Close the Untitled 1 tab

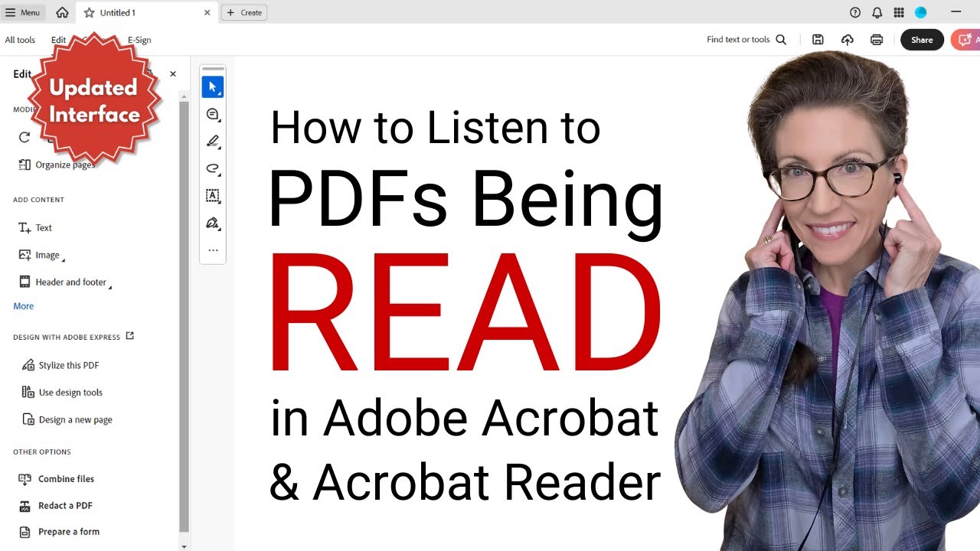[x=207, y=13]
